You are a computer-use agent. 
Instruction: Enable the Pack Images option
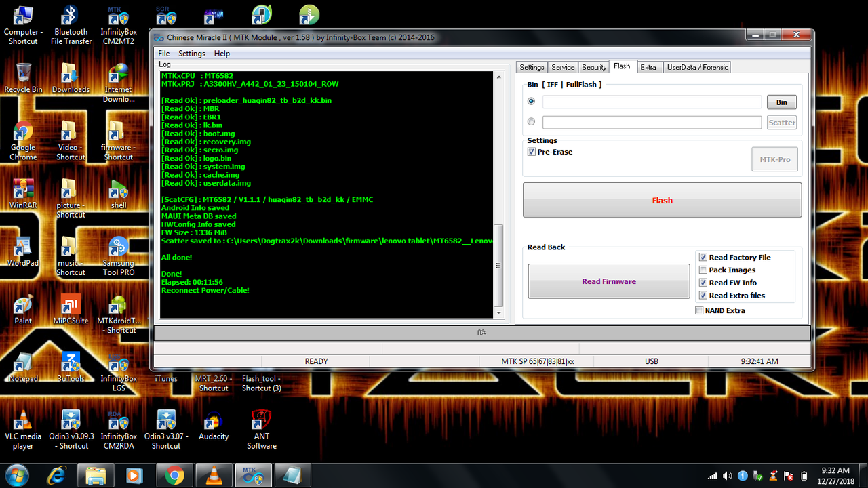pyautogui.click(x=703, y=270)
